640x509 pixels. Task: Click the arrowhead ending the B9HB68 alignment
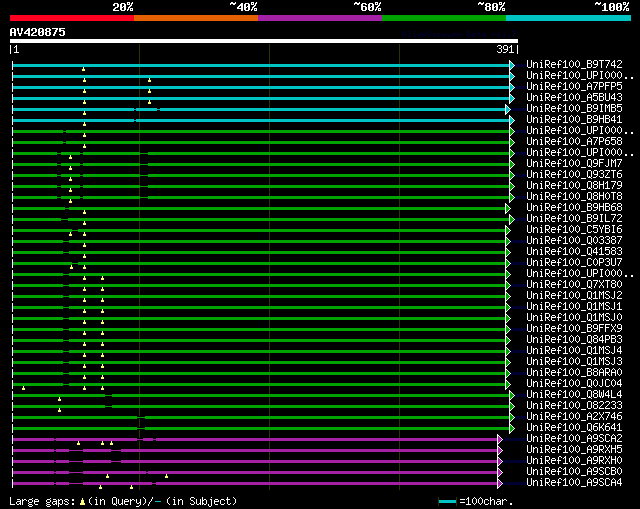[x=508, y=209]
